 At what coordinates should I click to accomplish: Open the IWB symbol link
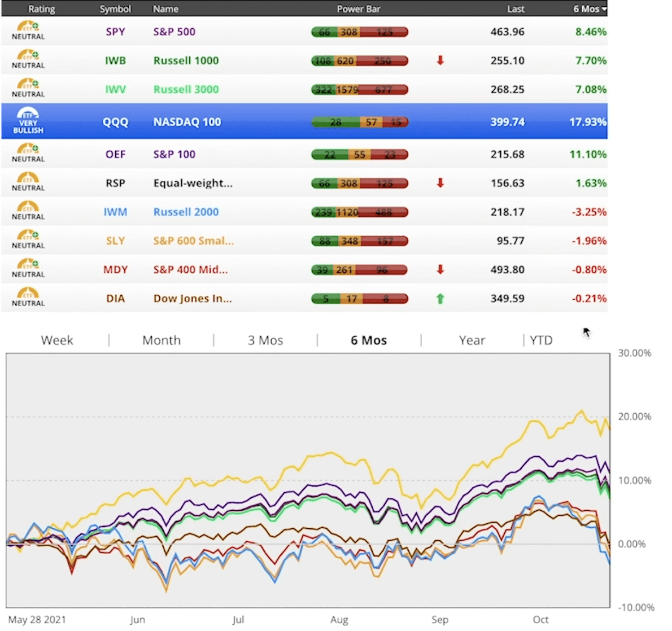click(x=115, y=60)
